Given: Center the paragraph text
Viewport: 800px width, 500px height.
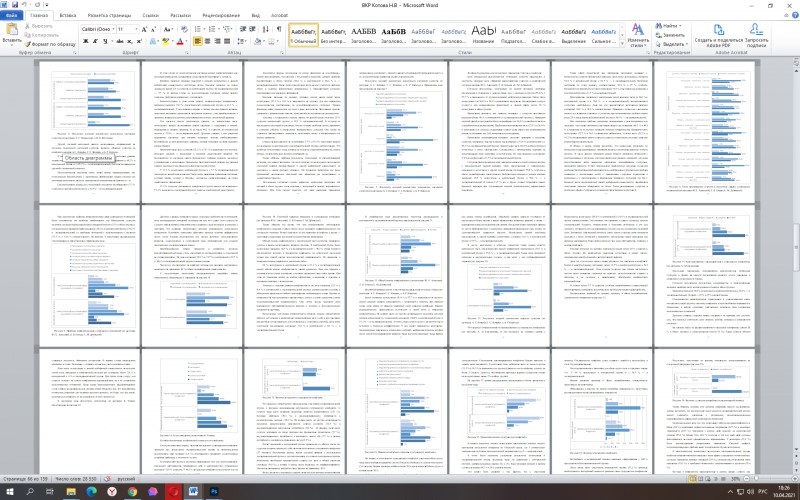Looking at the screenshot, I should [207, 41].
